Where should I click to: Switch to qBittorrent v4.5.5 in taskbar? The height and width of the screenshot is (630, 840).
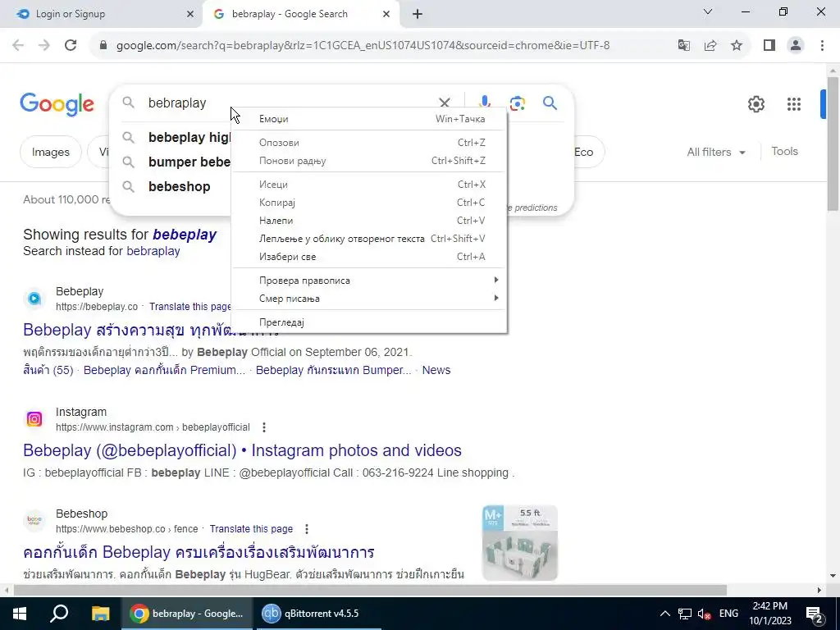[319, 614]
